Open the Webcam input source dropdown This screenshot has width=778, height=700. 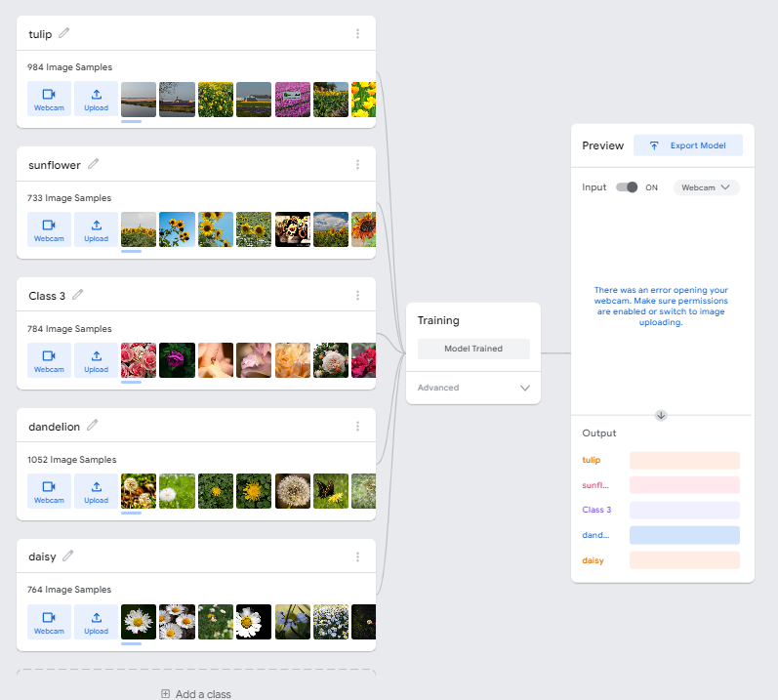click(706, 187)
